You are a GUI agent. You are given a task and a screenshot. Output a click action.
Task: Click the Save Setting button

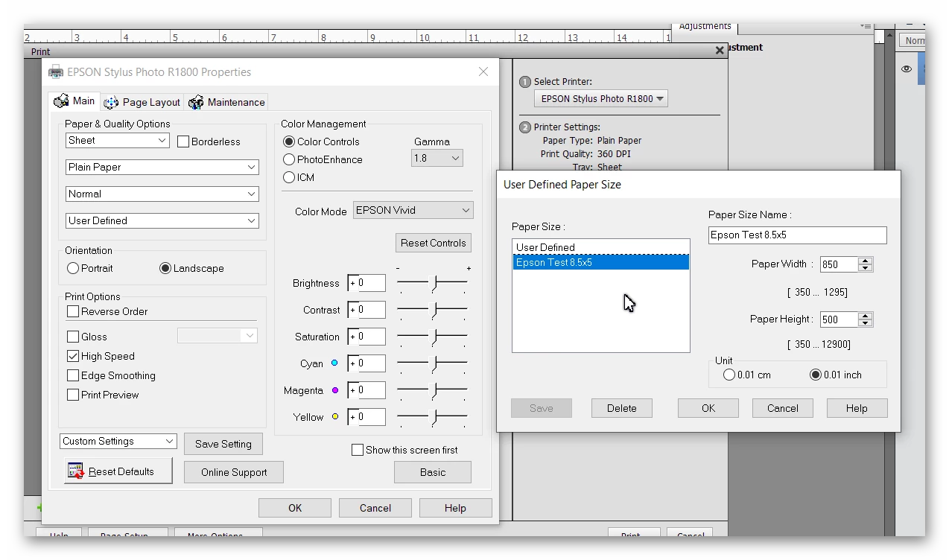[223, 444]
